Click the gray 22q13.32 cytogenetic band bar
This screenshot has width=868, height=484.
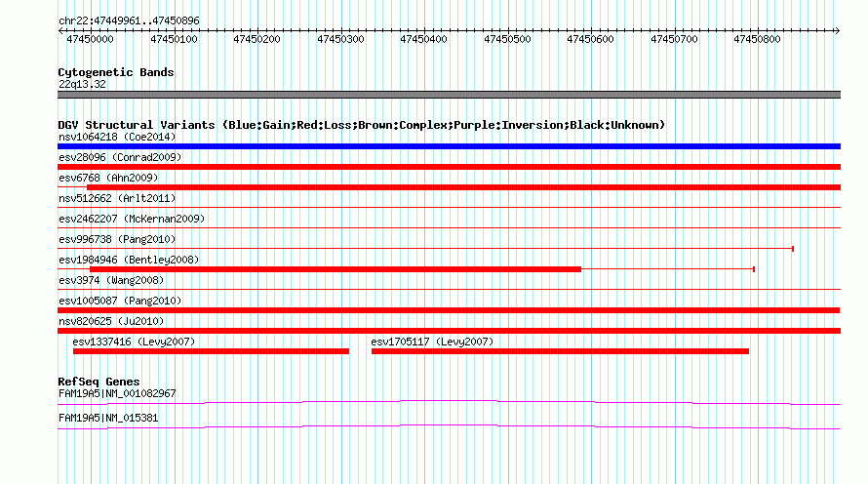449,95
